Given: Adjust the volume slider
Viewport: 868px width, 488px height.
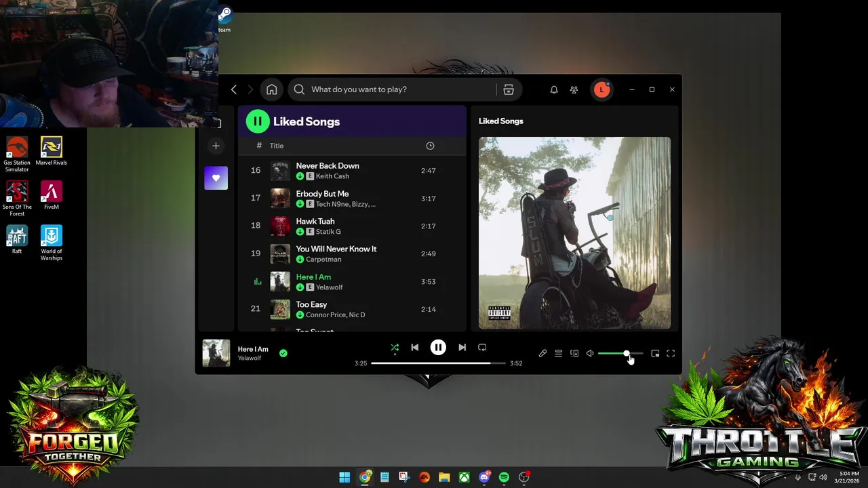Looking at the screenshot, I should click(620, 354).
